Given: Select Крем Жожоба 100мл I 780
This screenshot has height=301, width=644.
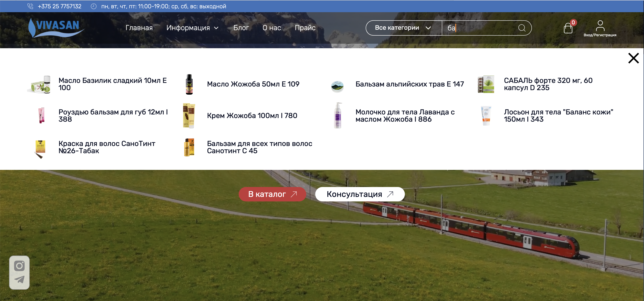Looking at the screenshot, I should [252, 116].
